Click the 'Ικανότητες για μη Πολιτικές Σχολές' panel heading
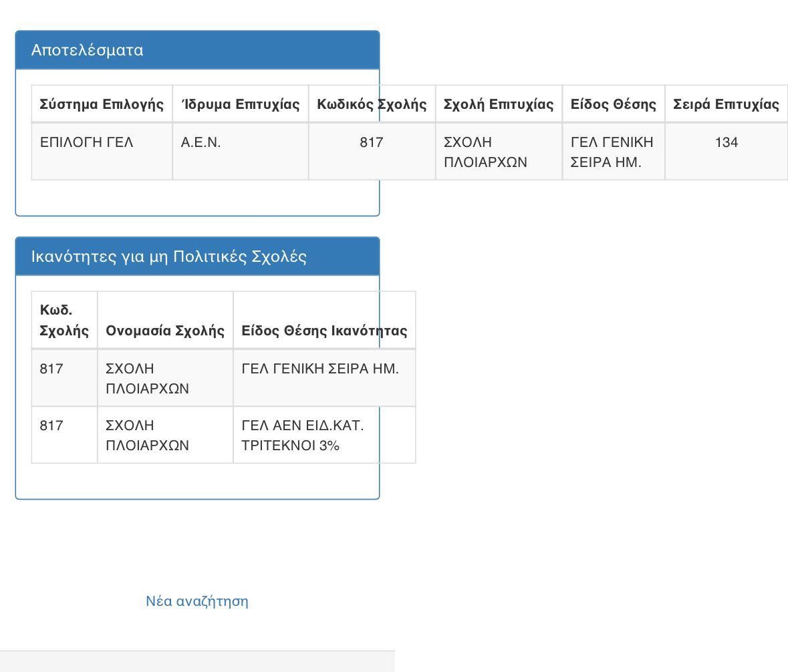This screenshot has width=788, height=672. tap(168, 257)
